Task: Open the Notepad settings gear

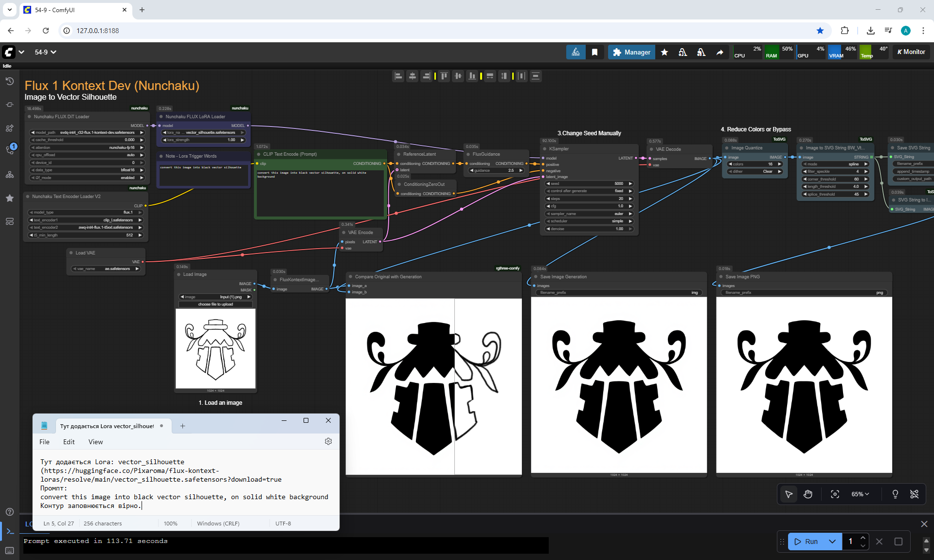Action: click(x=328, y=441)
